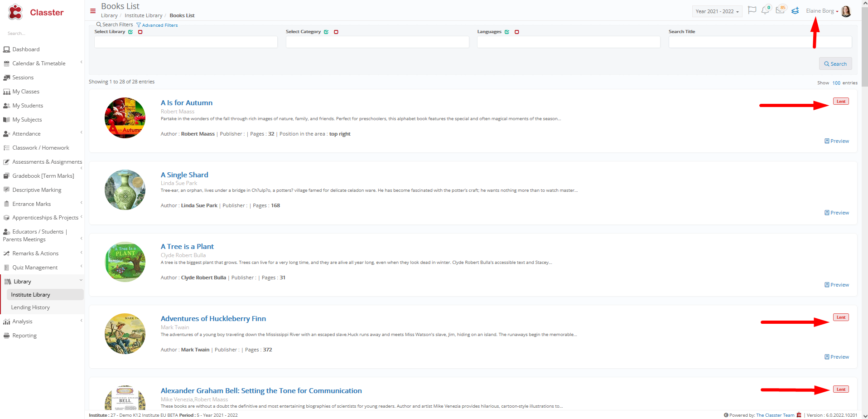The image size is (868, 419).
Task: Click My Students icon in sidebar
Action: point(6,106)
